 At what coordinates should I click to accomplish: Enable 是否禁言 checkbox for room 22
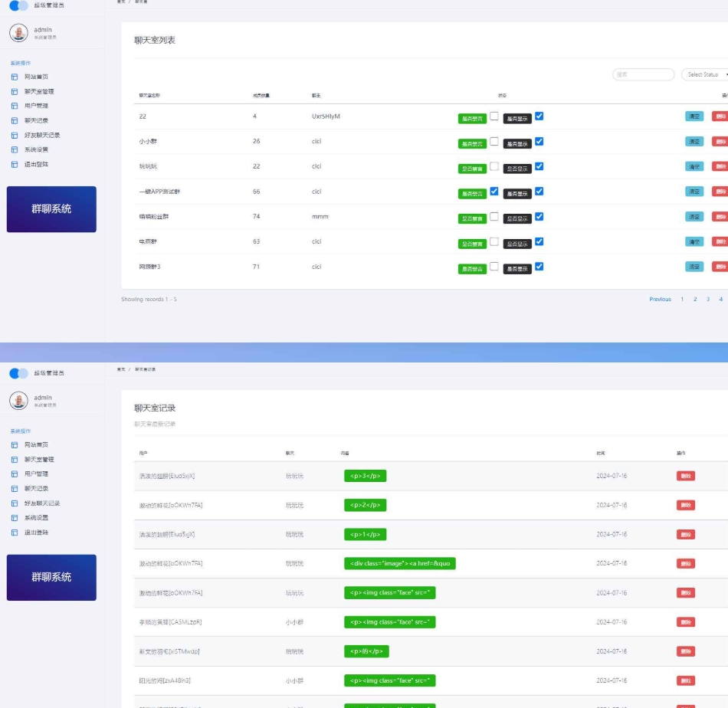pyautogui.click(x=494, y=116)
